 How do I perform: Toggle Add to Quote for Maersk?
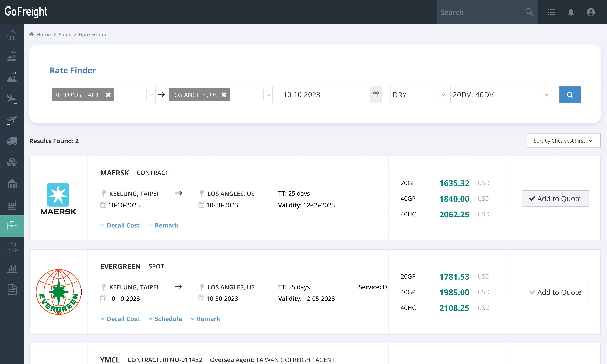(x=555, y=198)
